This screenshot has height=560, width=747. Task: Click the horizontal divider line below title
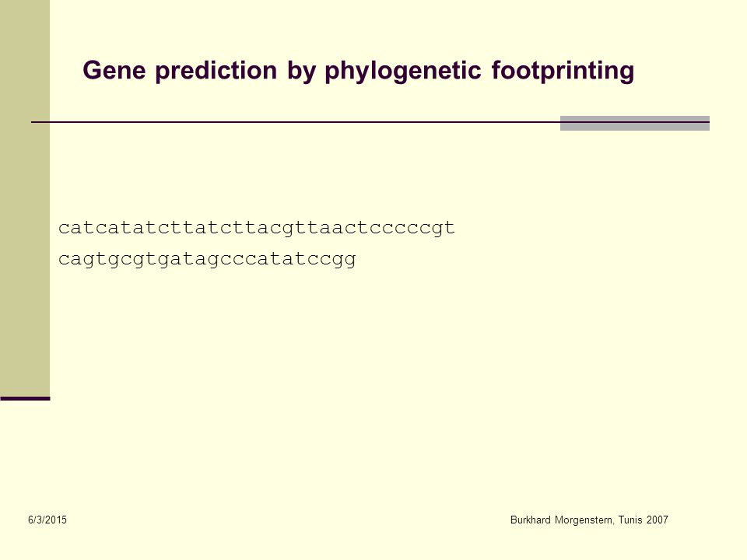pyautogui.click(x=296, y=122)
